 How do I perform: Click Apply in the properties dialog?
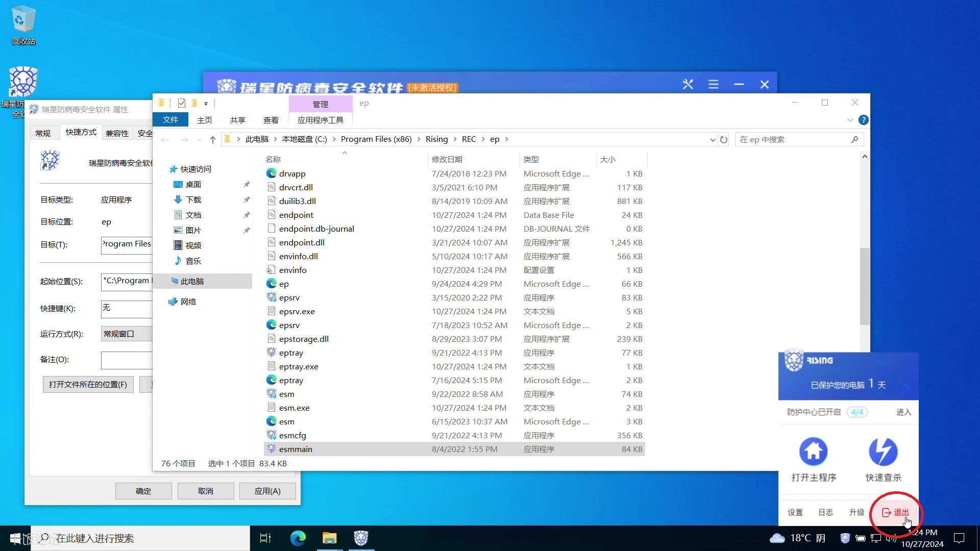(x=267, y=491)
